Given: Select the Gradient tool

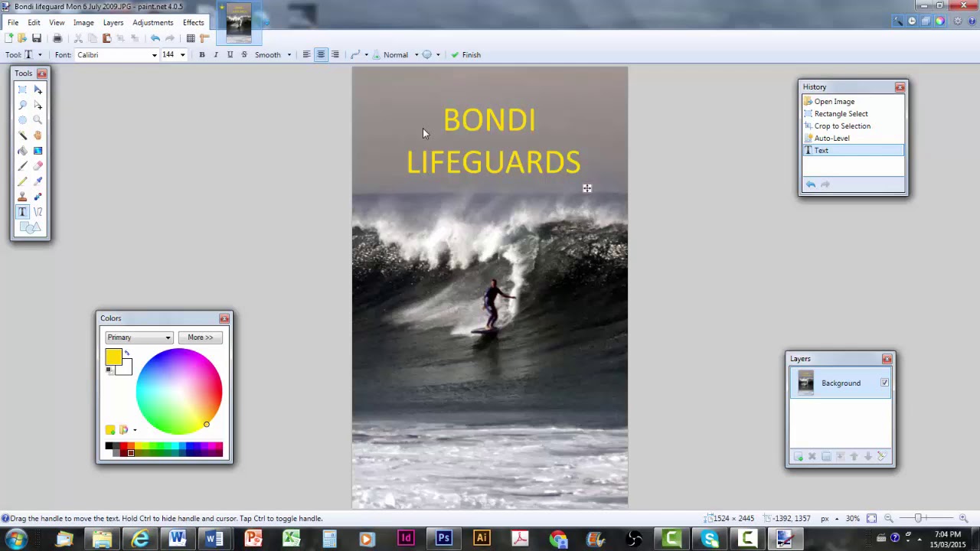Looking at the screenshot, I should (x=38, y=151).
